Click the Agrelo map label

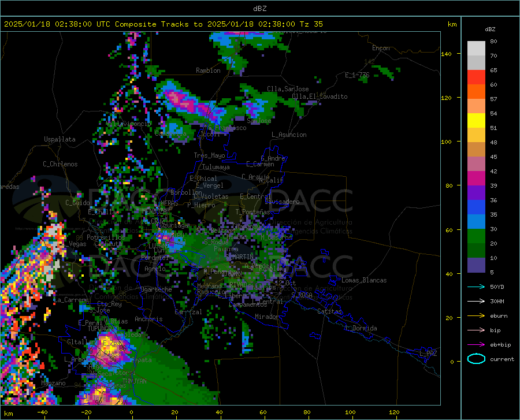[155, 269]
